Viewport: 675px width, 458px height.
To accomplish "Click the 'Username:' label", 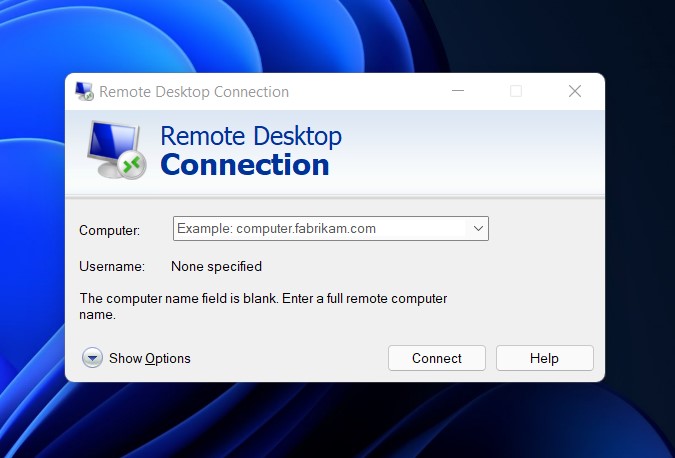I will pyautogui.click(x=112, y=266).
